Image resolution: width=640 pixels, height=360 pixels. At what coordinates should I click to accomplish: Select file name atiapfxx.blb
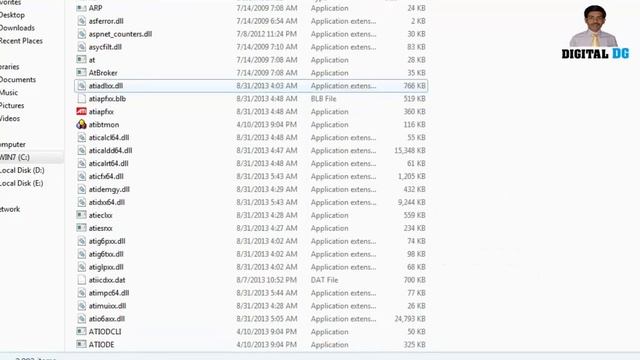pyautogui.click(x=107, y=98)
